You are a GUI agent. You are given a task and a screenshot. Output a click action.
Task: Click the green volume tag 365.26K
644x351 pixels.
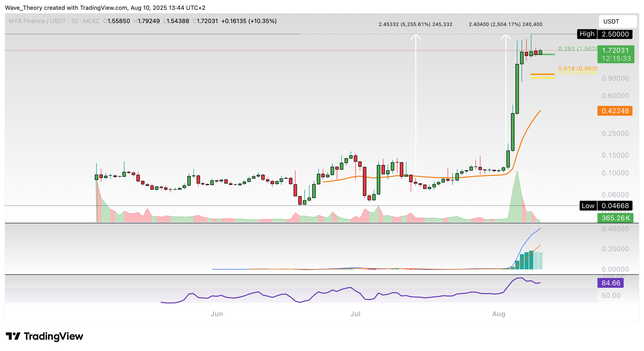615,218
